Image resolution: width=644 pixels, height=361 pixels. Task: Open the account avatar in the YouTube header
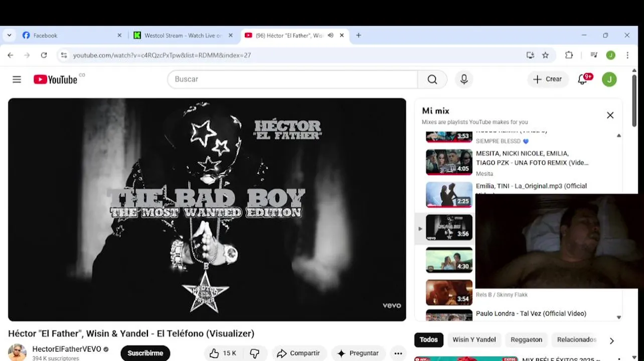click(x=609, y=79)
